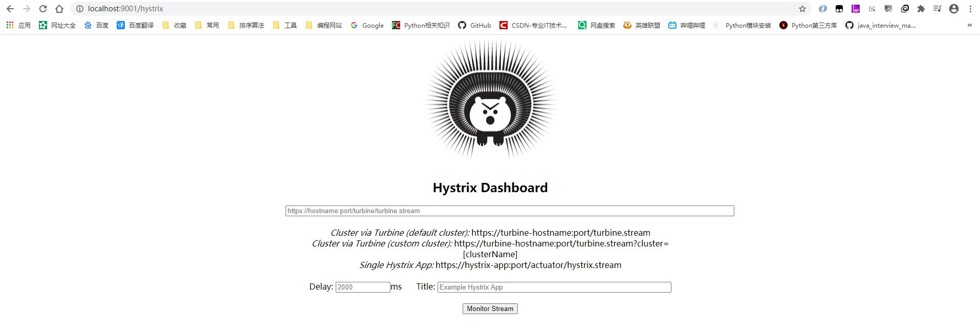
Task: Click the browser forward arrow
Action: (27, 9)
